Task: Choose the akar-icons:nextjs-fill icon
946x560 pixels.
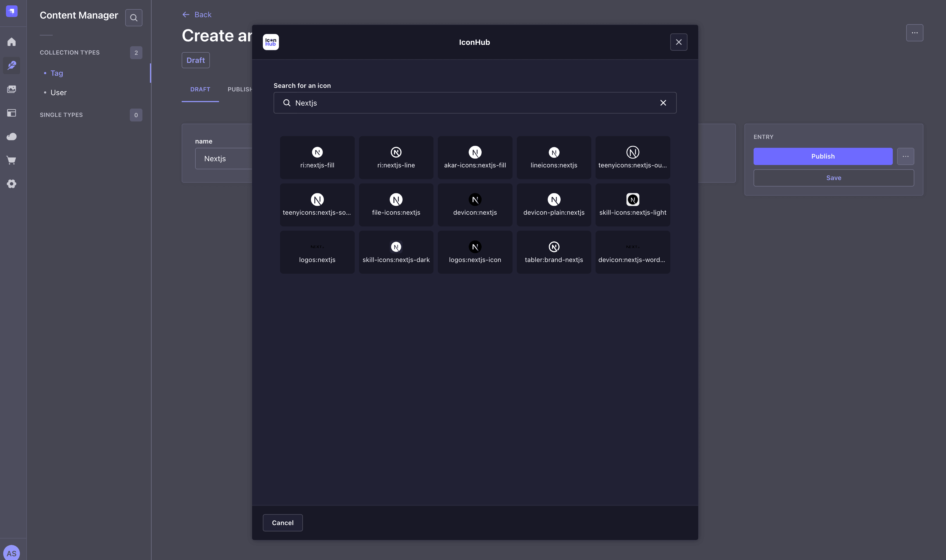Action: coord(475,157)
